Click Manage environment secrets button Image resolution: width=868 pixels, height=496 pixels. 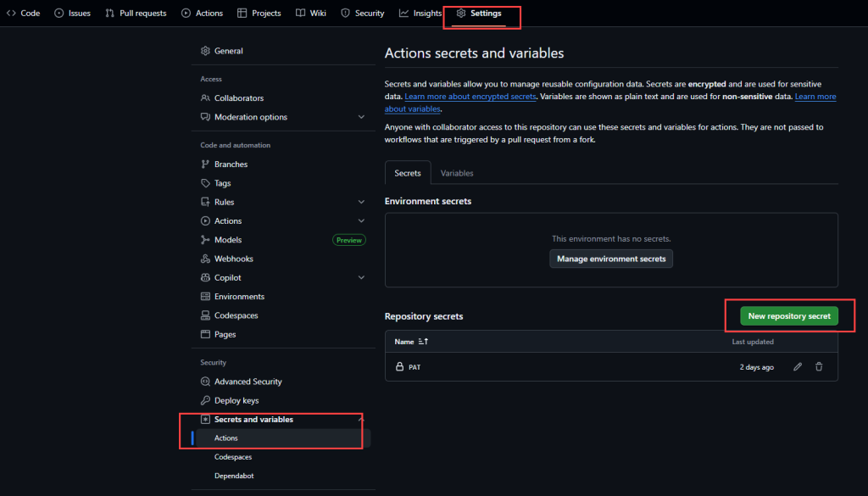pyautogui.click(x=611, y=259)
